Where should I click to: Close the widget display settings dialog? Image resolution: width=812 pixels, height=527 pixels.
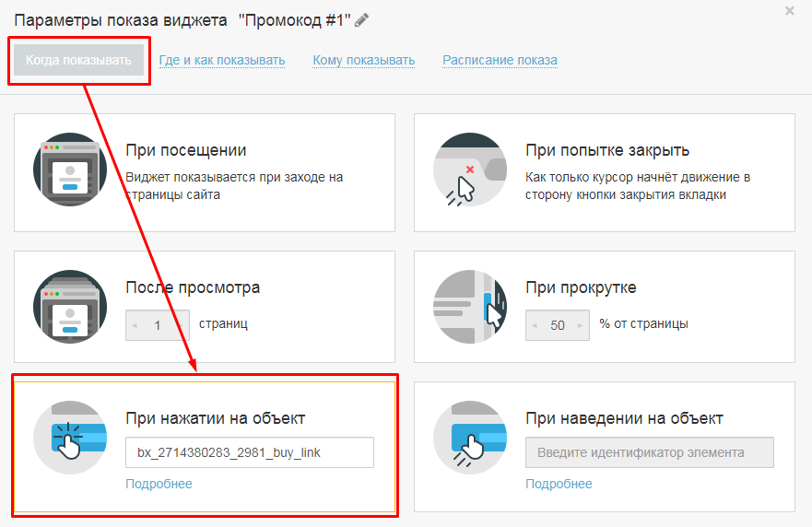pyautogui.click(x=790, y=10)
